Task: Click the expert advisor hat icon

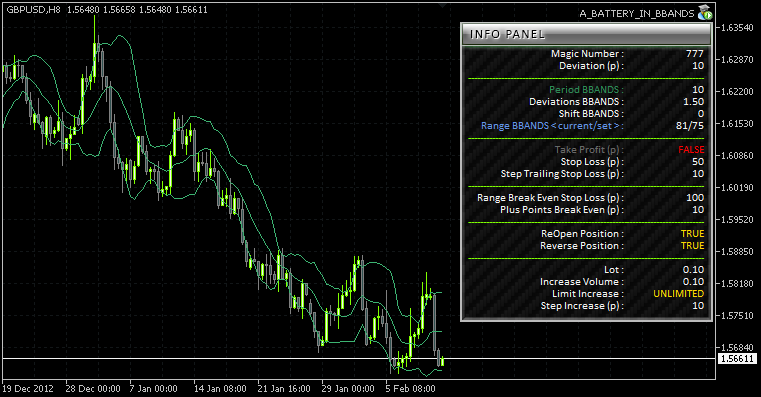Action: [704, 13]
